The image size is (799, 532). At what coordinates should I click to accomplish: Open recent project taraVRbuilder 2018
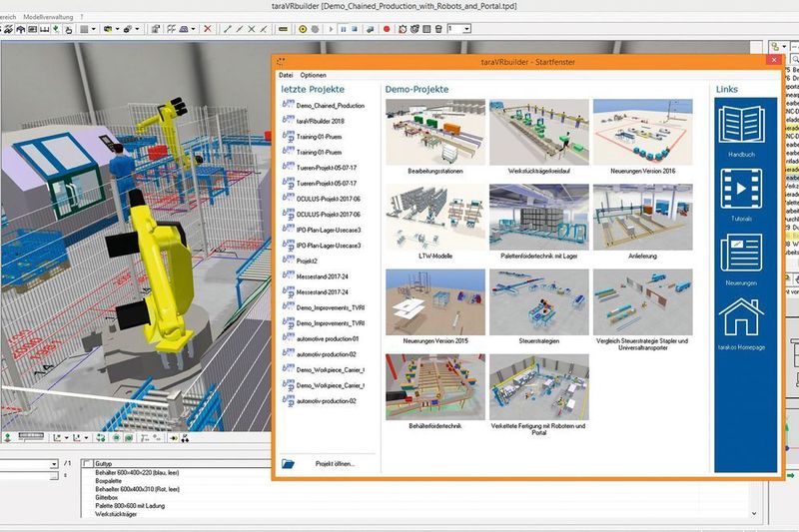click(320, 121)
